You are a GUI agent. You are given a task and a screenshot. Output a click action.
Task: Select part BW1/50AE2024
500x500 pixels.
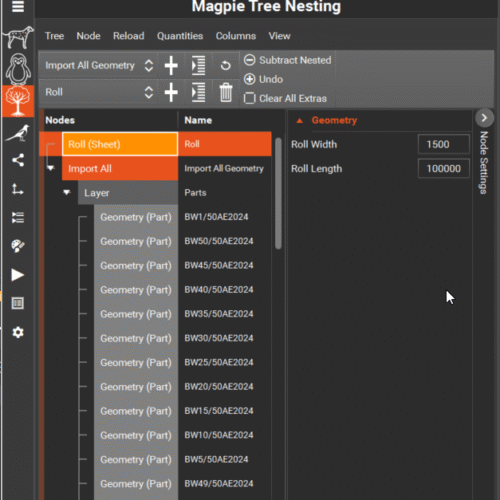[x=216, y=217]
